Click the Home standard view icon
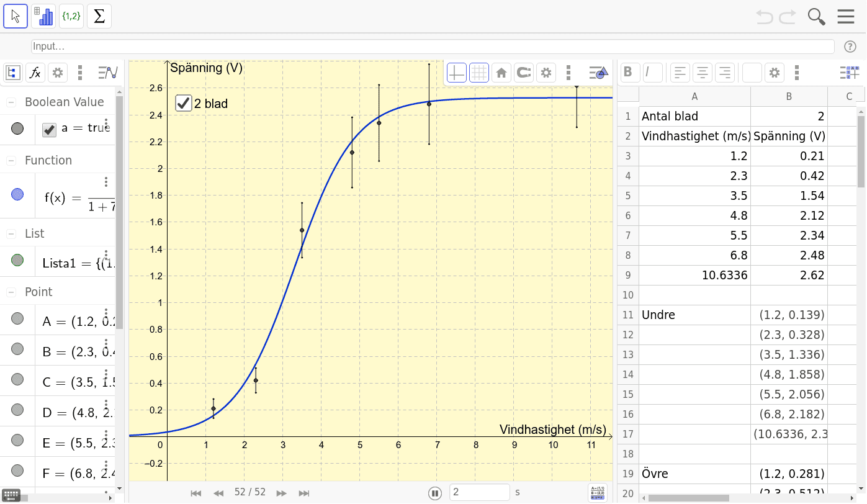Screen dimensions: 867x504 [x=501, y=73]
